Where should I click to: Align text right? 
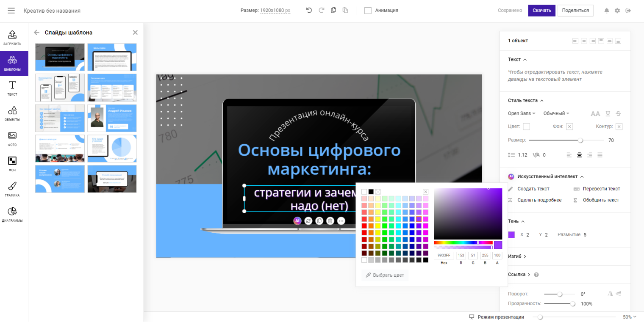pyautogui.click(x=589, y=155)
